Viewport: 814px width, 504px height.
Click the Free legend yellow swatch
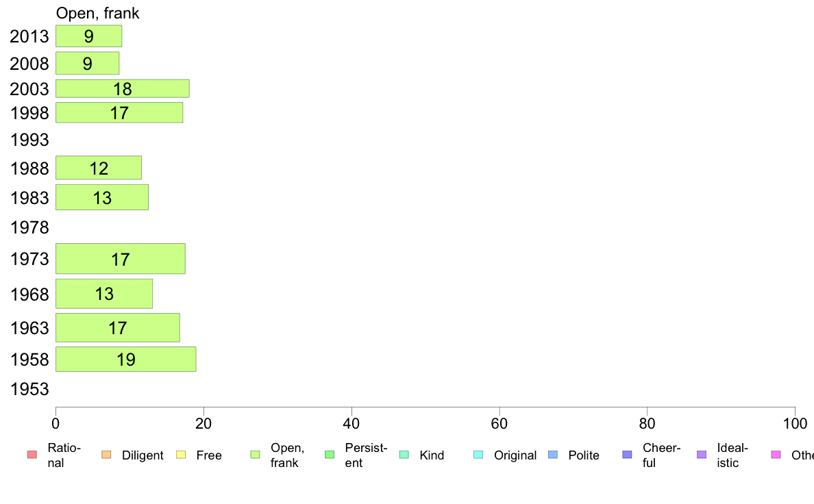[x=181, y=455]
